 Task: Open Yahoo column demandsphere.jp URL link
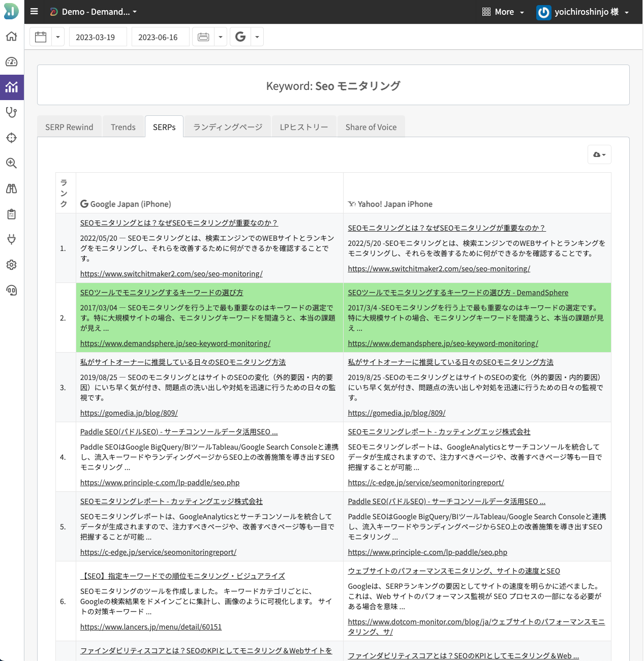[443, 343]
